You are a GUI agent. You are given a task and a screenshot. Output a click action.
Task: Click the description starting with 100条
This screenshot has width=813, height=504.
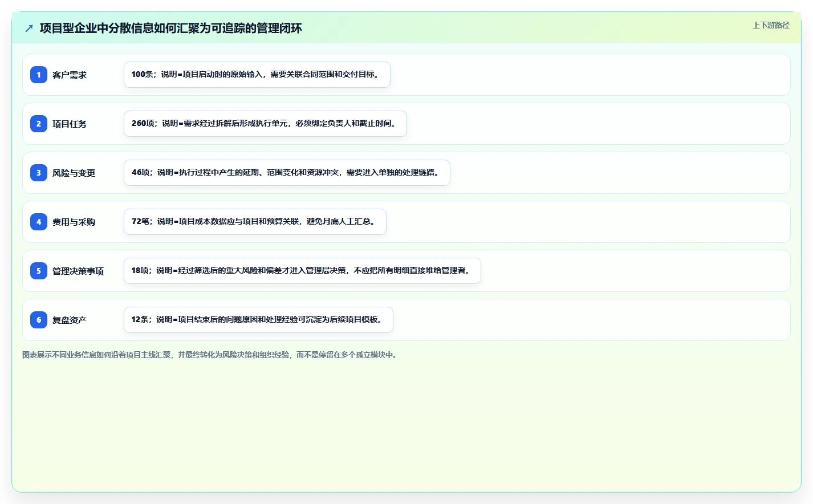tap(257, 75)
